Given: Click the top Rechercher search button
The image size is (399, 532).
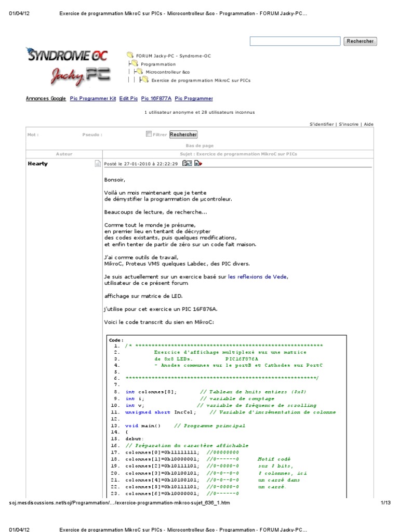Looking at the screenshot, I should (x=360, y=41).
